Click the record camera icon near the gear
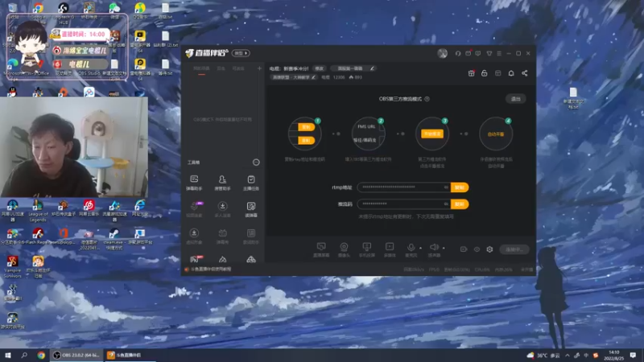Image resolution: width=644 pixels, height=362 pixels. click(464, 249)
